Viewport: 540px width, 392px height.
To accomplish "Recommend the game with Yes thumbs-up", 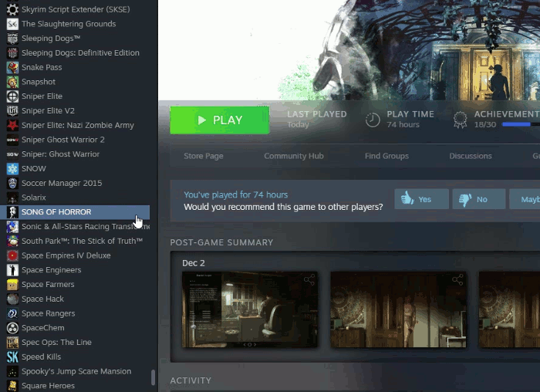I will pyautogui.click(x=421, y=199).
